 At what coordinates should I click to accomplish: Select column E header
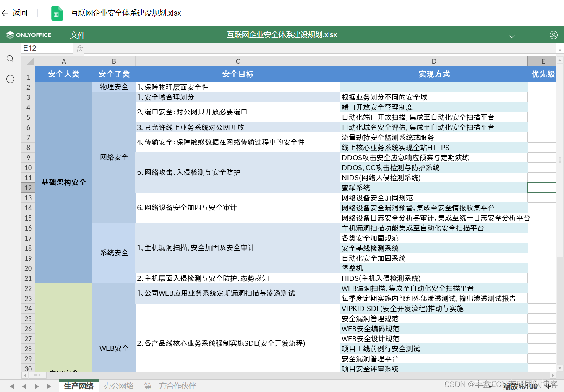coord(542,61)
